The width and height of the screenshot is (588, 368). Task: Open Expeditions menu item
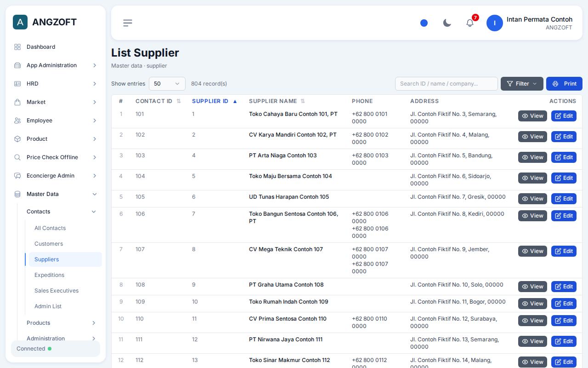coord(65,275)
